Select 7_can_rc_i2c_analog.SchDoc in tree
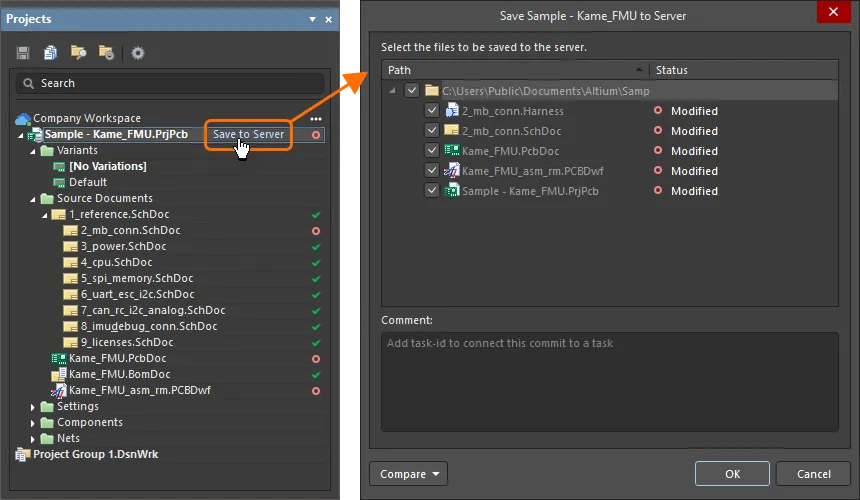The height and width of the screenshot is (500, 860). click(153, 310)
